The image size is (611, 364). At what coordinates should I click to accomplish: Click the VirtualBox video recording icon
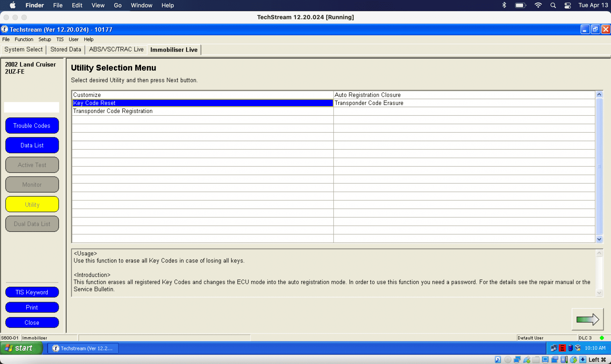[555, 360]
